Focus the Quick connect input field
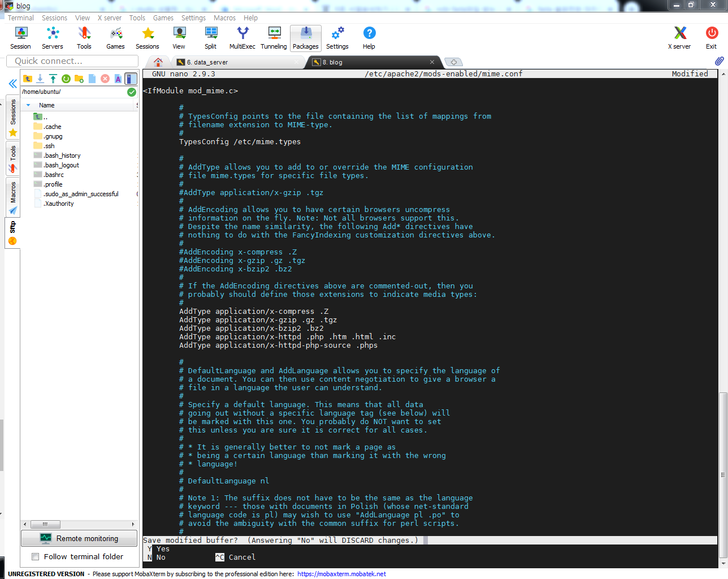 (x=72, y=61)
